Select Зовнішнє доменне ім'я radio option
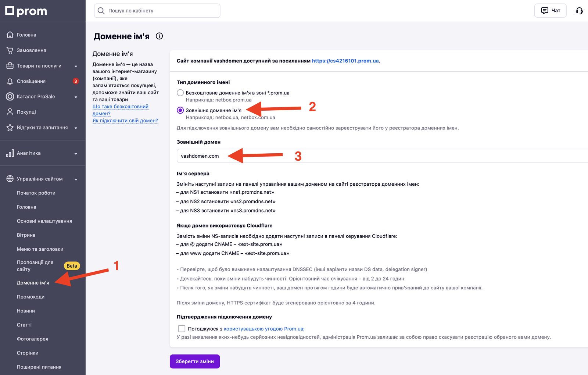Viewport: 588px width, 375px height. coord(180,110)
